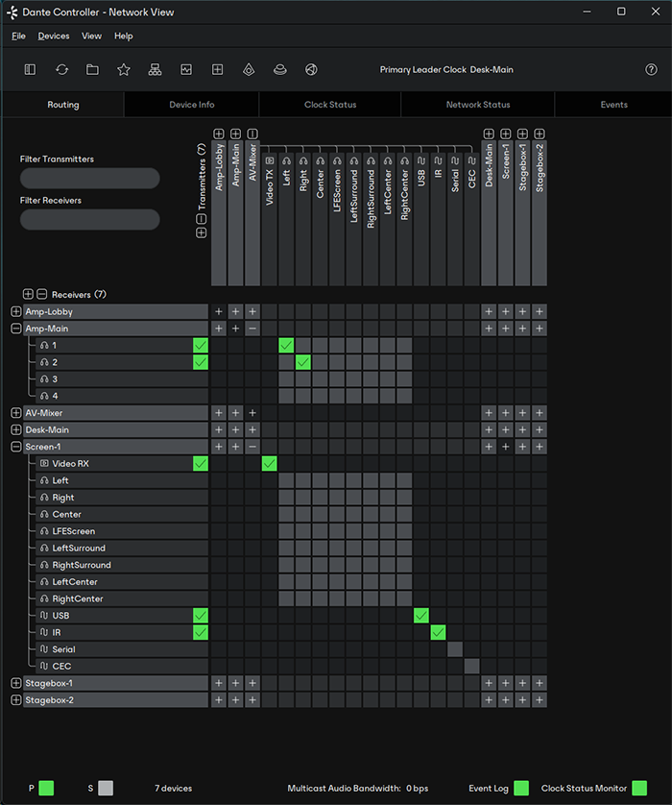Viewport: 672px width, 805px height.
Task: Click the Dante Controller logo in title bar
Action: click(x=12, y=12)
